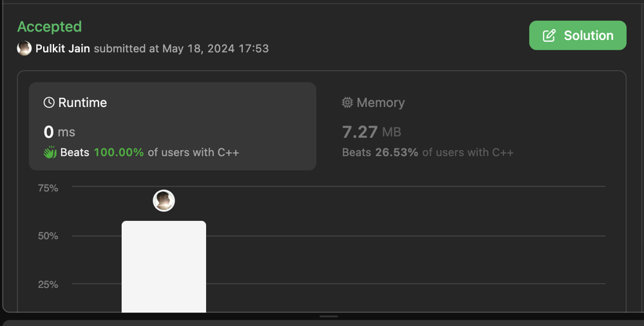Click the clapping hands icon
644x326 pixels.
pyautogui.click(x=50, y=153)
